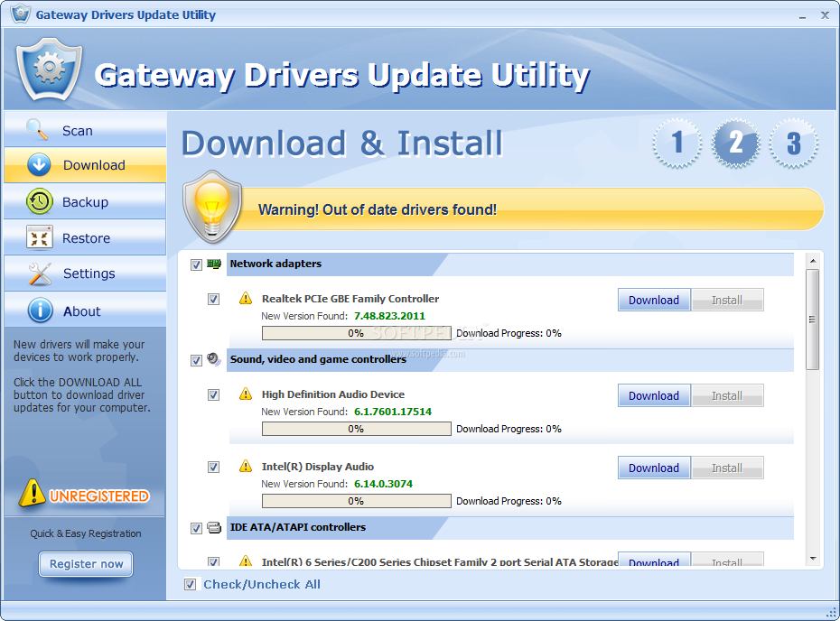Click warning icon beside Intel(R) Display Audio
Screen dimensions: 840x621
(x=246, y=467)
